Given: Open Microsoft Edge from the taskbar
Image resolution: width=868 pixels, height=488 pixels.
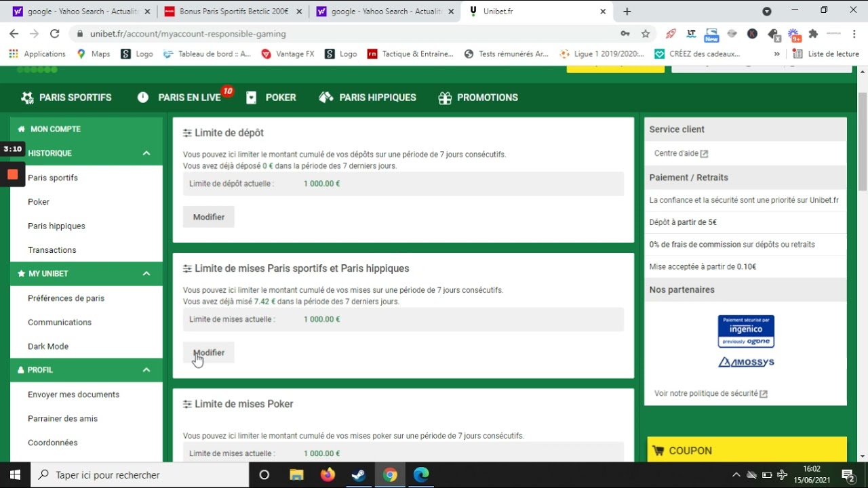Looking at the screenshot, I should tap(421, 475).
